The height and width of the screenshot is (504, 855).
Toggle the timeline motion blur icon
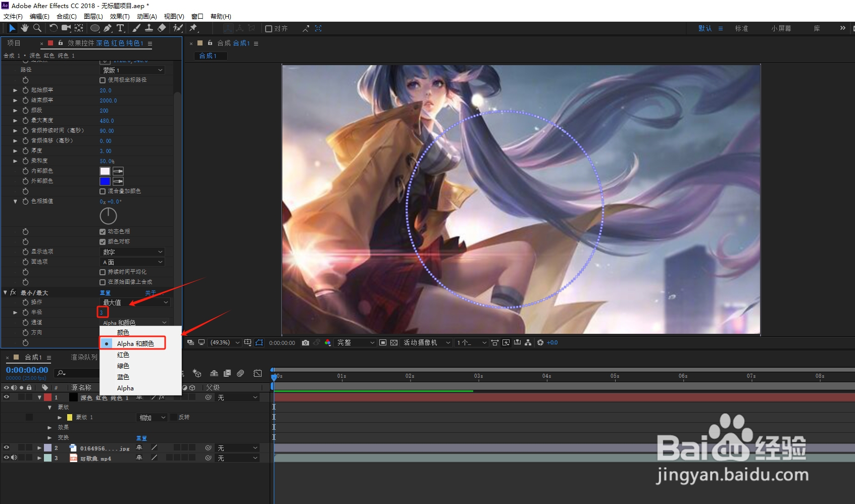pyautogui.click(x=240, y=373)
